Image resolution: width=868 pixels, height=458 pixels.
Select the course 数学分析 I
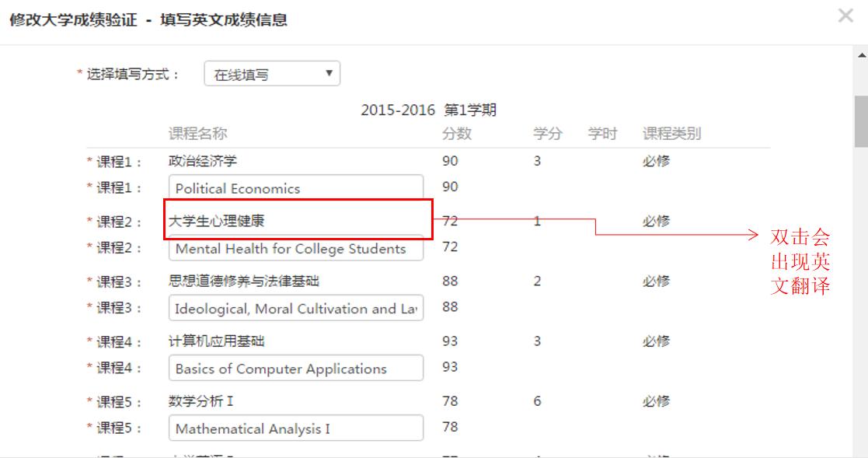tap(194, 400)
